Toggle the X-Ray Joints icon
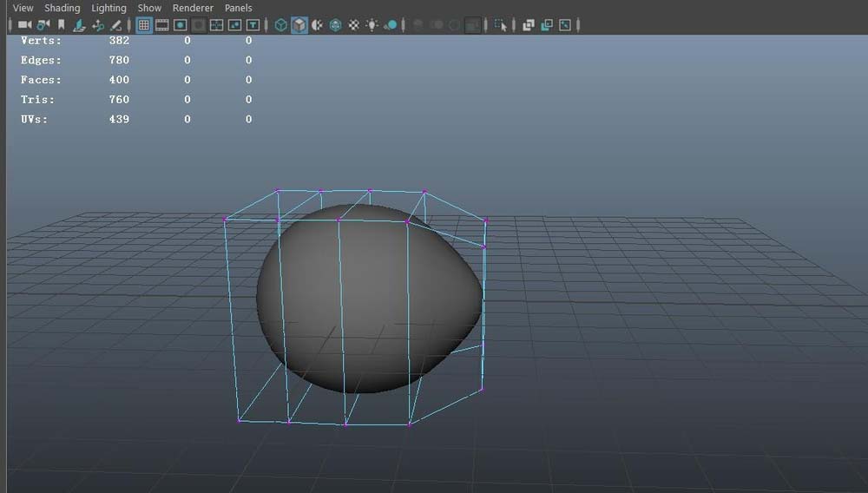 point(565,25)
